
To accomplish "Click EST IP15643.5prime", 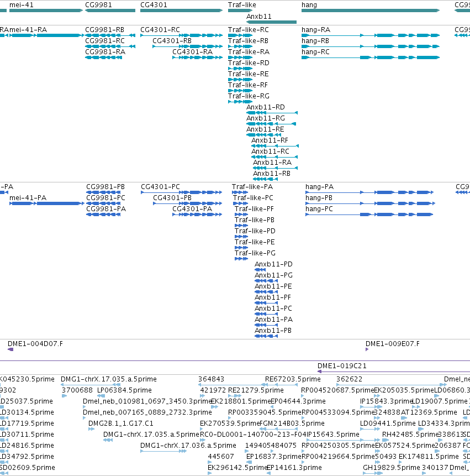I will tap(333, 435).
